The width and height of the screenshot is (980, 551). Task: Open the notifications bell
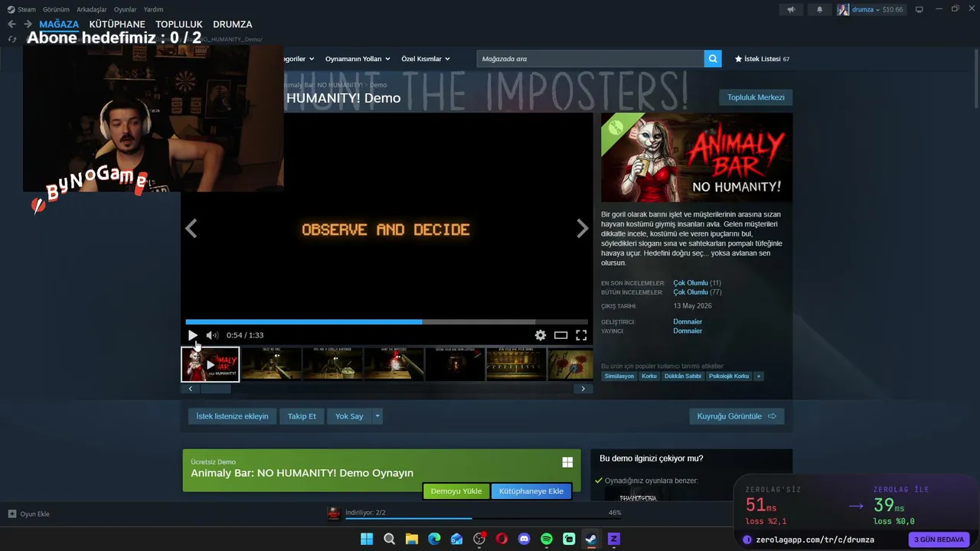819,9
